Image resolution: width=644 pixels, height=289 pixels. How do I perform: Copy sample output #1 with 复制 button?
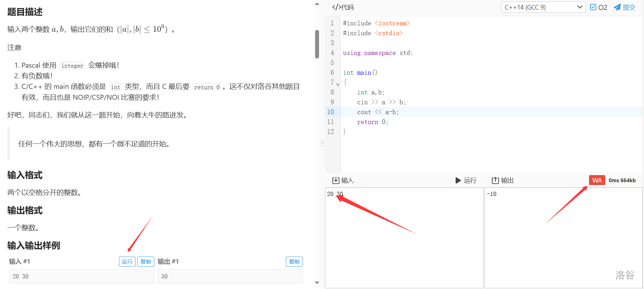coord(294,262)
